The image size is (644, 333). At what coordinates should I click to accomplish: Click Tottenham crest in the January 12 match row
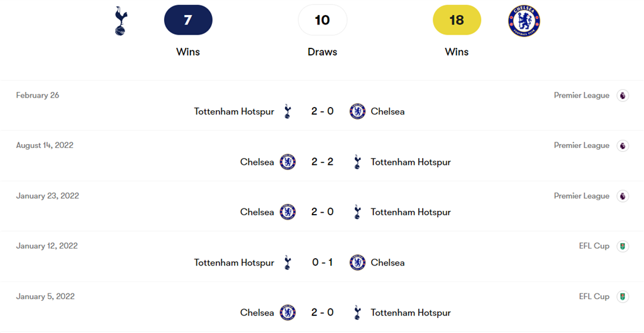tap(287, 262)
